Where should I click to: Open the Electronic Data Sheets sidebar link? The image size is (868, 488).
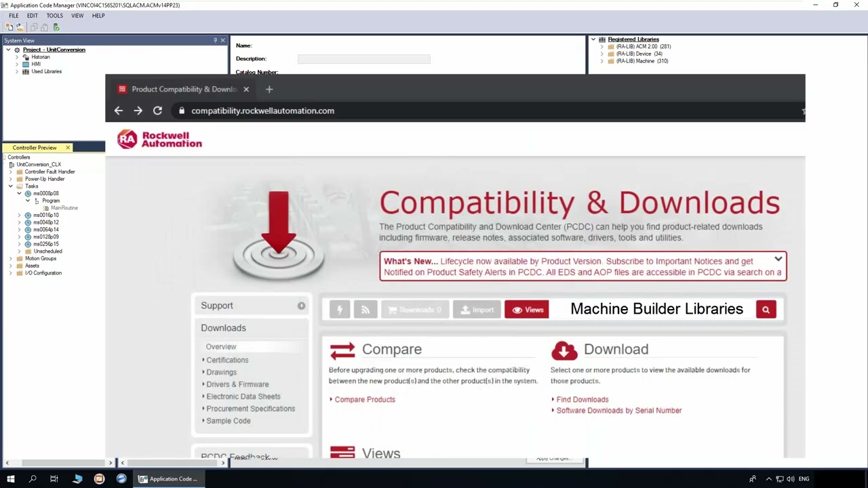coord(243,396)
